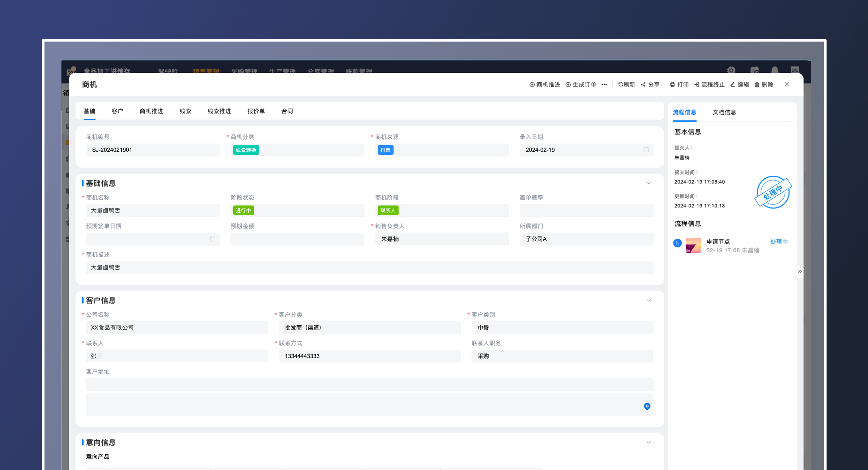The width and height of the screenshot is (868, 470).
Task: Open calendar for 预期签单日期 field
Action: (213, 239)
